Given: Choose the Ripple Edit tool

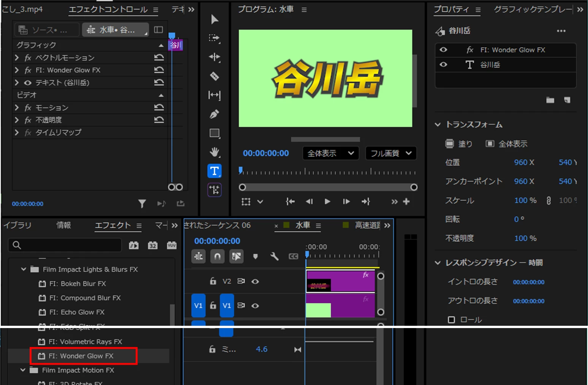Looking at the screenshot, I should pyautogui.click(x=215, y=57).
